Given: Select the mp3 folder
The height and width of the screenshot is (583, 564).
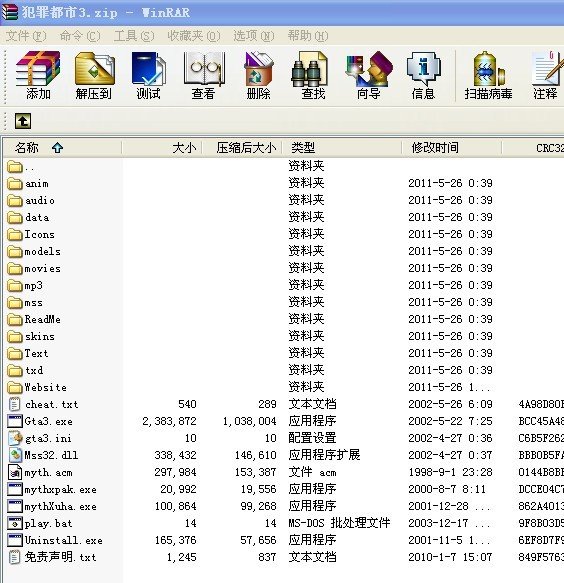Looking at the screenshot, I should 25,286.
